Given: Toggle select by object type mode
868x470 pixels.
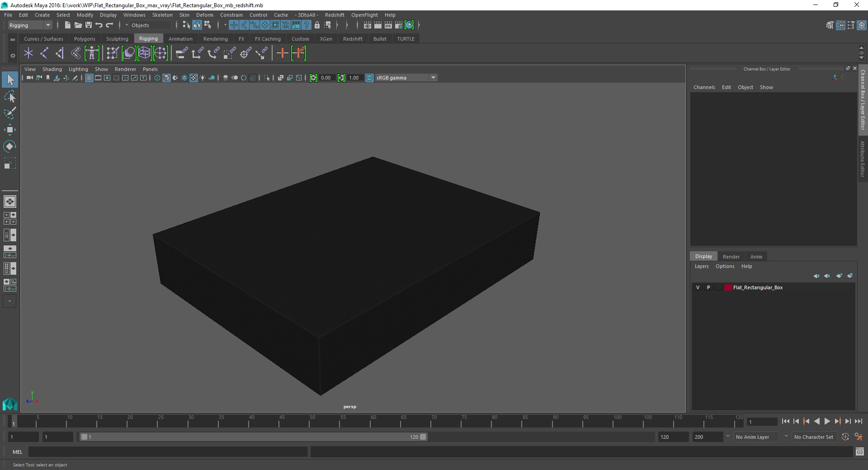Looking at the screenshot, I should point(197,25).
